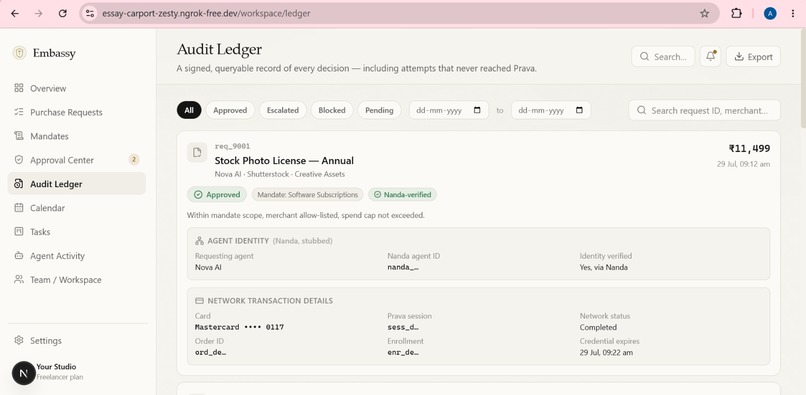This screenshot has width=806, height=395.
Task: Open Chrome three-dot menu
Action: pos(793,13)
